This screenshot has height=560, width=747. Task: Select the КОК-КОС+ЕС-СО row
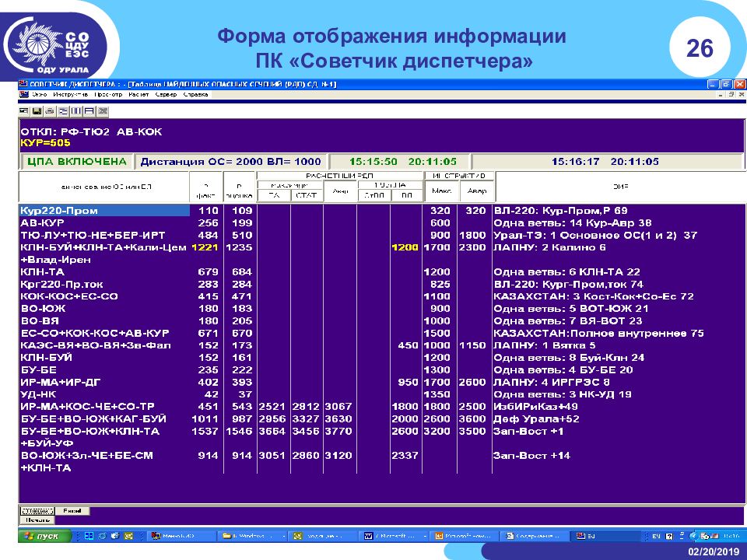pyautogui.click(x=68, y=296)
